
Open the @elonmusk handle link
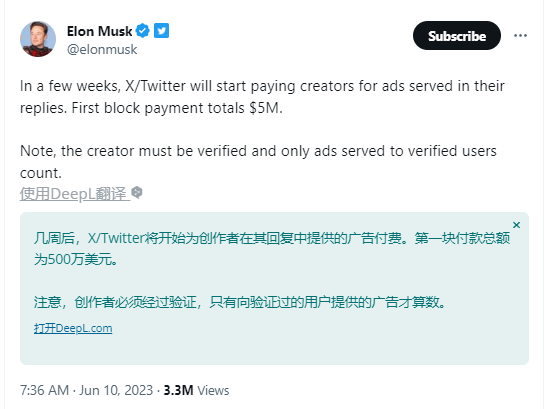[102, 50]
